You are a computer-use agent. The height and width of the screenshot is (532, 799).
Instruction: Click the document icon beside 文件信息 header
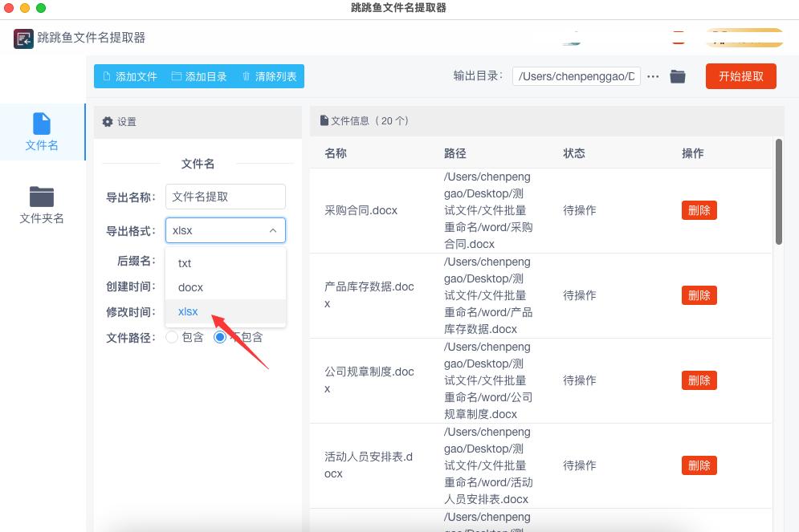pyautogui.click(x=323, y=120)
